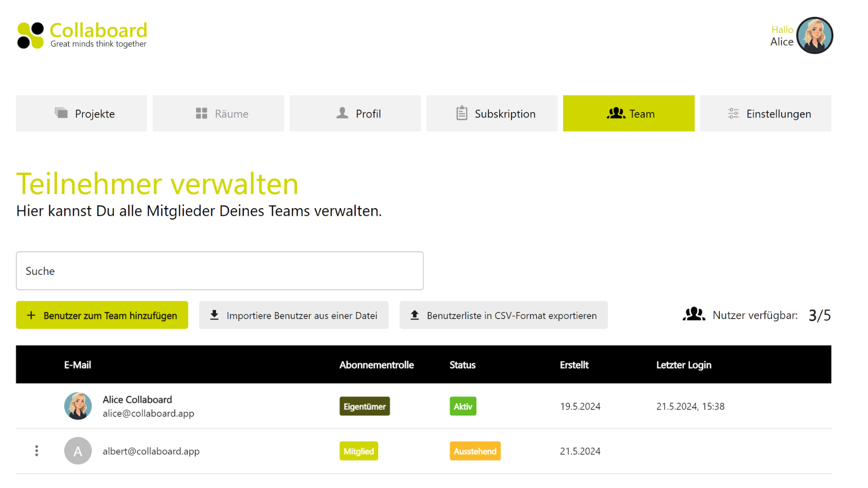The image size is (868, 488).
Task: Click the Subskription clipboard icon
Action: click(462, 113)
